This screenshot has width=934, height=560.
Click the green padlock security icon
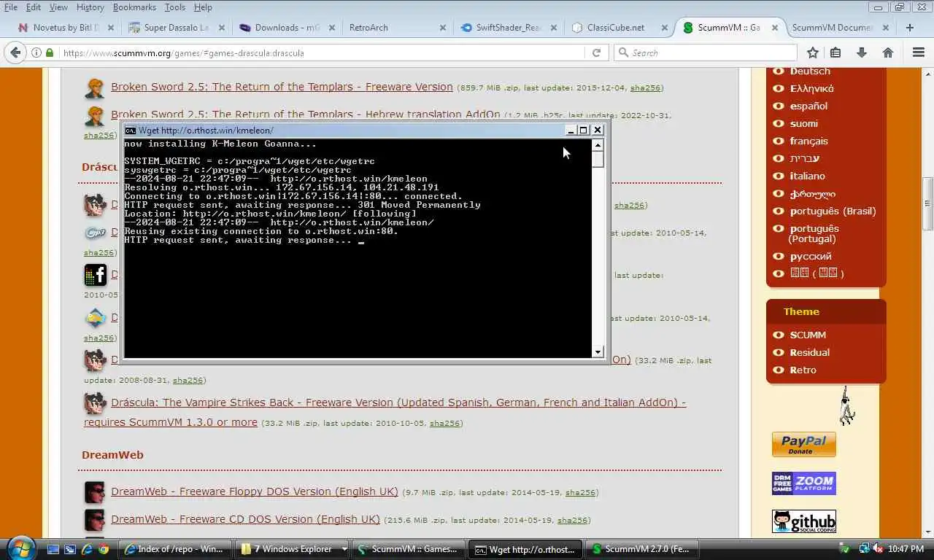pos(50,52)
